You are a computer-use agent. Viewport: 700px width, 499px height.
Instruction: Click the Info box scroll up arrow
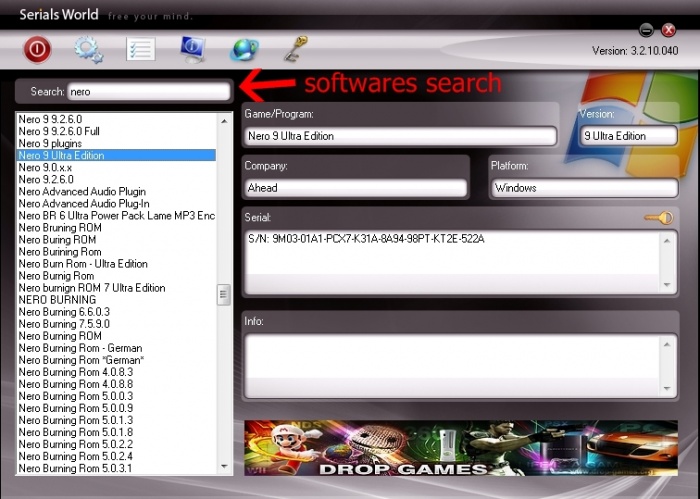tap(667, 345)
